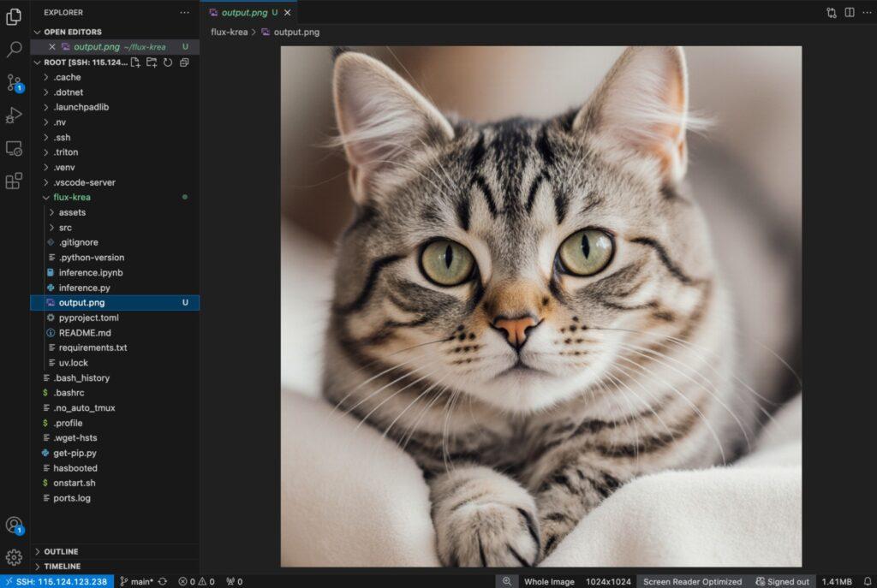Click the SSH remote host indicator
The height and width of the screenshot is (588, 877).
tap(57, 581)
